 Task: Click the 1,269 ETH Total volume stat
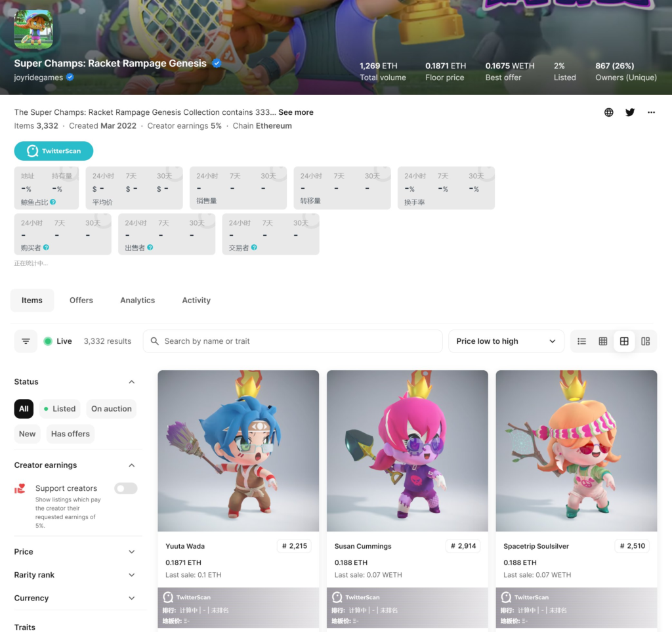[x=383, y=72]
